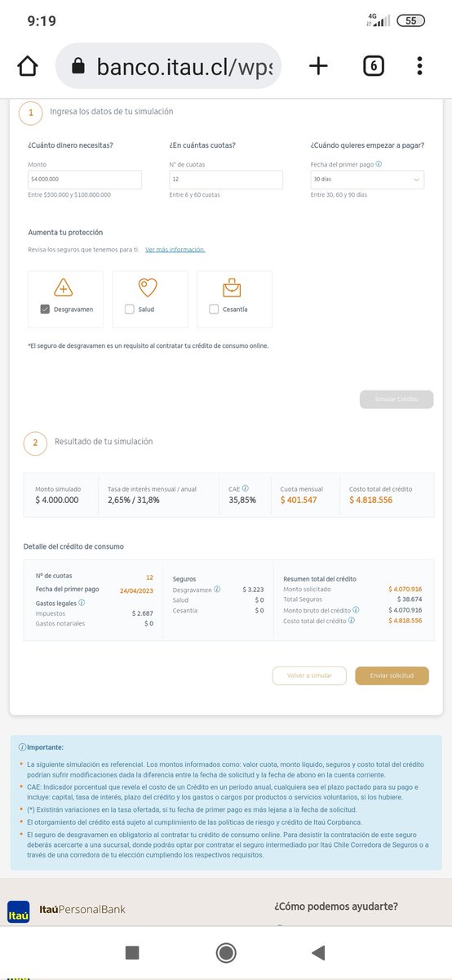
Task: Tap the Monto simulado value $ 4.000.000
Action: point(57,500)
